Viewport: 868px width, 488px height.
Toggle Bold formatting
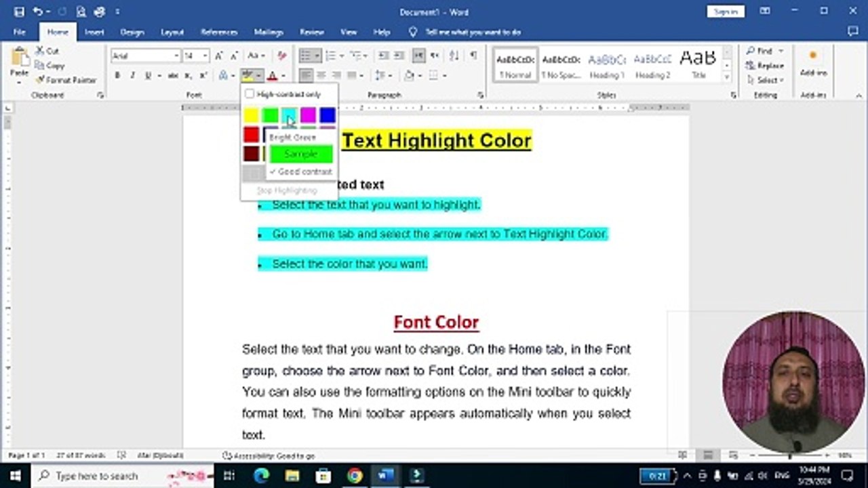(117, 75)
